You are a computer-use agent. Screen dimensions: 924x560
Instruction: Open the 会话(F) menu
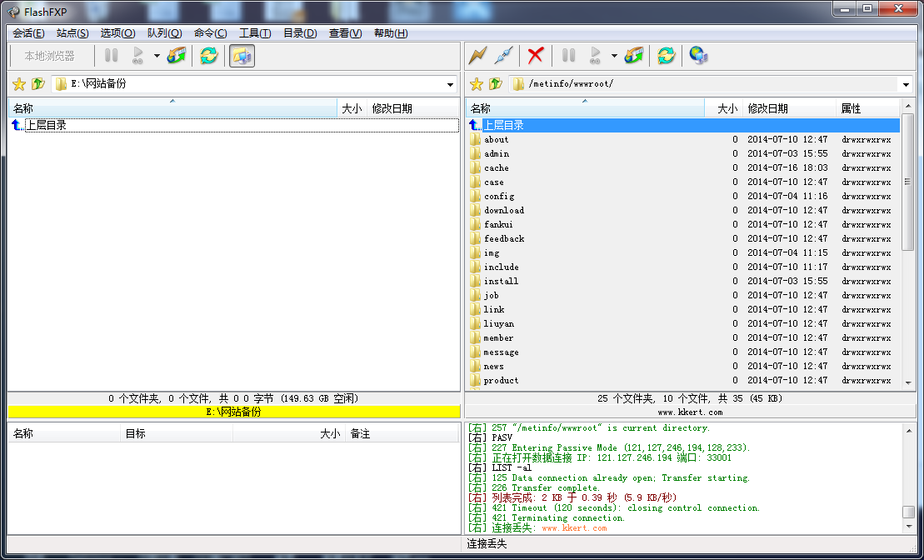pyautogui.click(x=28, y=33)
